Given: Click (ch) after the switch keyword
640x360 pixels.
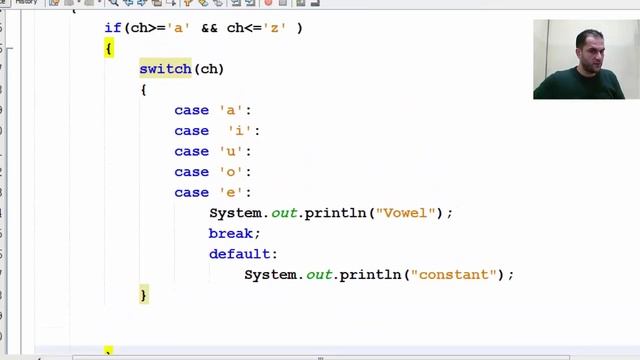Looking at the screenshot, I should pos(209,69).
